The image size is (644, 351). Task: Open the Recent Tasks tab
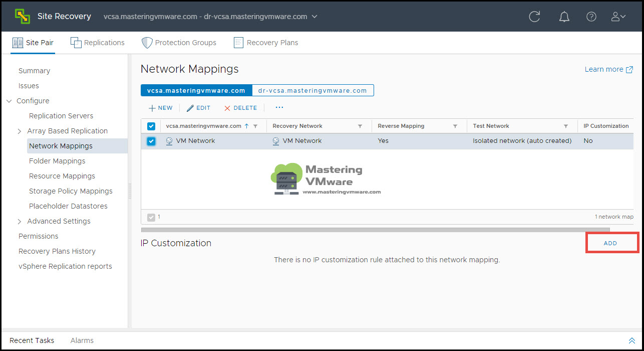(32, 340)
